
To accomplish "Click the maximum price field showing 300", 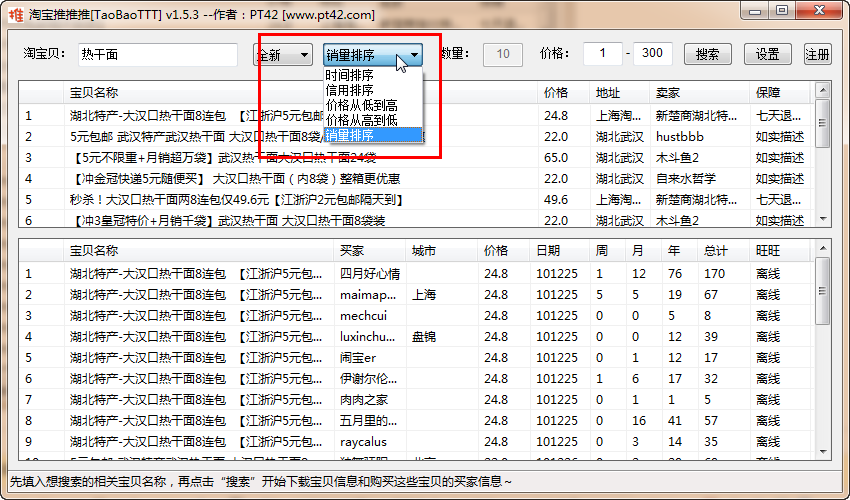I will [653, 54].
